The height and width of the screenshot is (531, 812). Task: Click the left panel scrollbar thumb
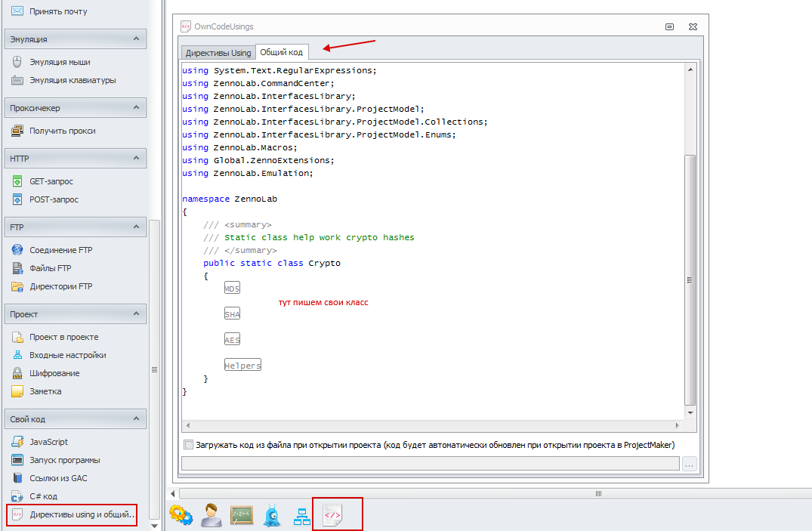154,369
